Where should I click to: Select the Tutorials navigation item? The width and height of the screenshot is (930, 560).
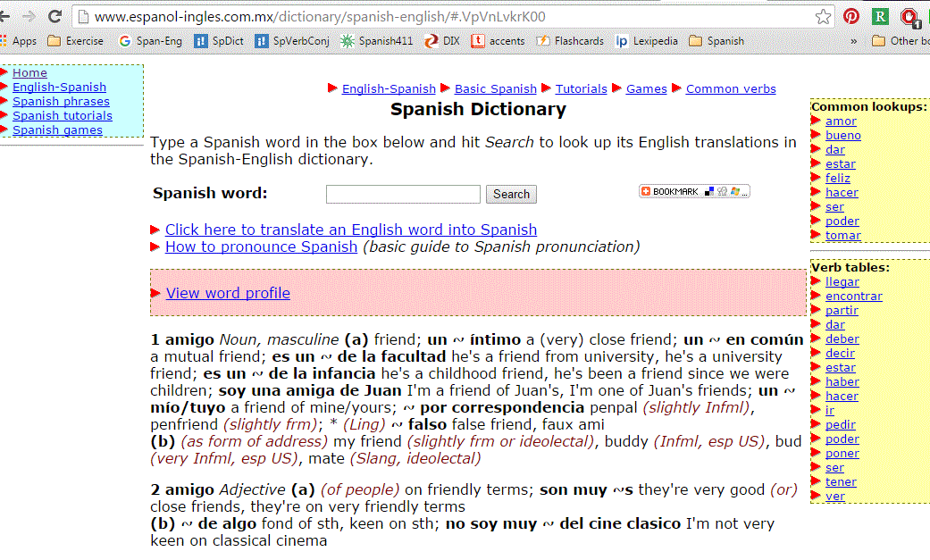coord(582,88)
